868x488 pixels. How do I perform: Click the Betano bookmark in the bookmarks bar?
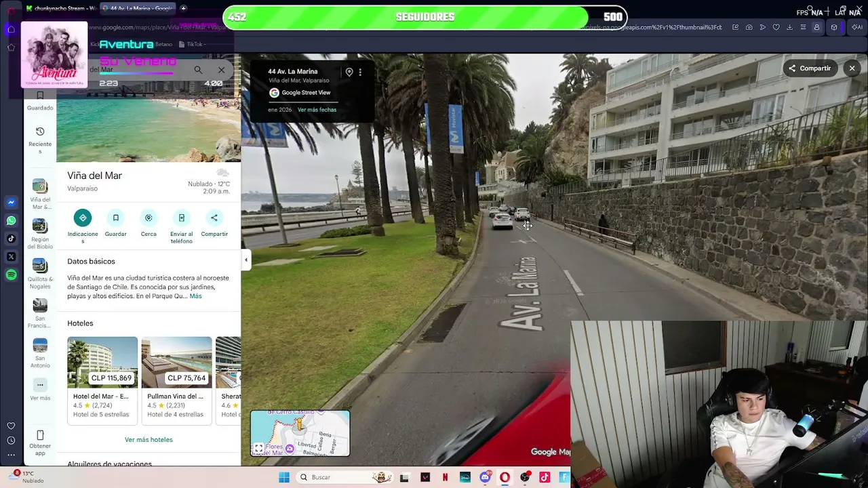click(164, 44)
